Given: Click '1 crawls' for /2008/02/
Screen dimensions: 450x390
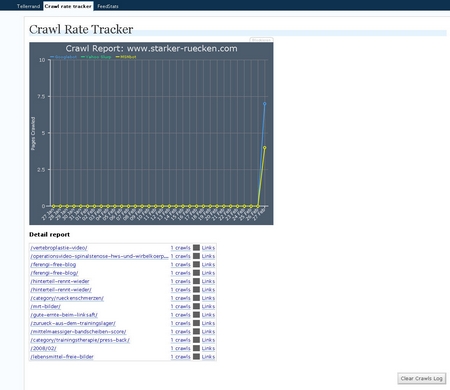Looking at the screenshot, I should click(x=180, y=348).
